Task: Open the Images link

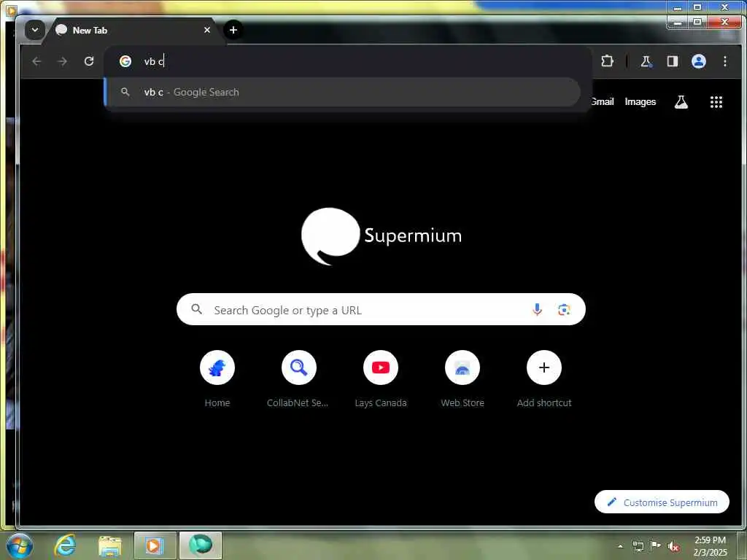Action: pyautogui.click(x=640, y=102)
